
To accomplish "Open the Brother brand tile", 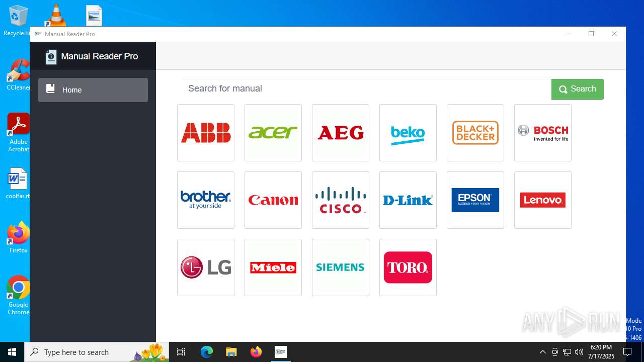I will [x=206, y=200].
